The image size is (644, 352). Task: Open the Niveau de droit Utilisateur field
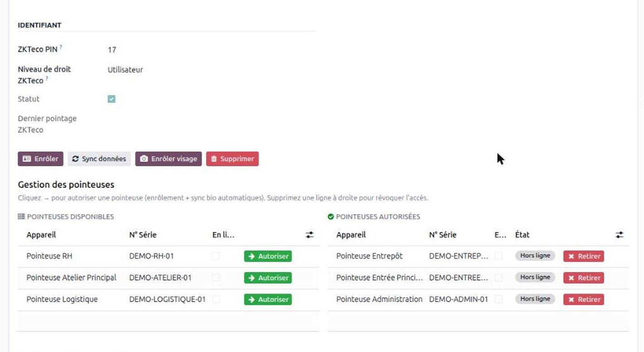[x=125, y=70]
